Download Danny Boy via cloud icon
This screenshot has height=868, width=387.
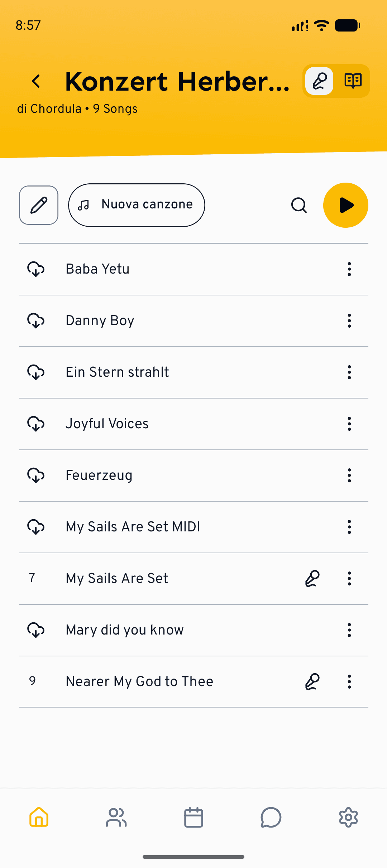(x=36, y=321)
